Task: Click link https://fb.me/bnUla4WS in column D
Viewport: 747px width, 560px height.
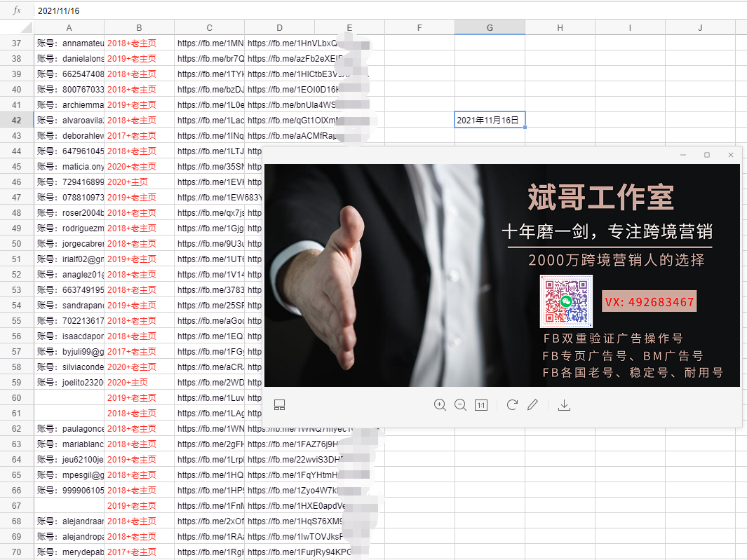Action: coord(292,104)
